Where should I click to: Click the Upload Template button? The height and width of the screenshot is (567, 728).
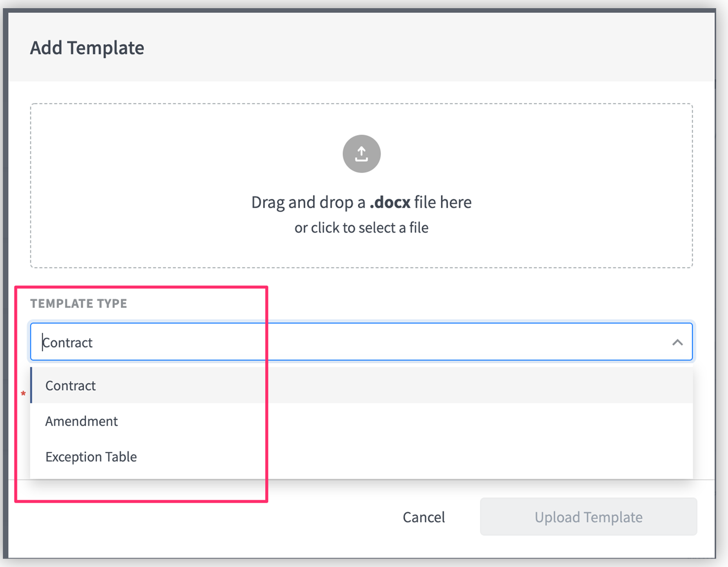[588, 517]
